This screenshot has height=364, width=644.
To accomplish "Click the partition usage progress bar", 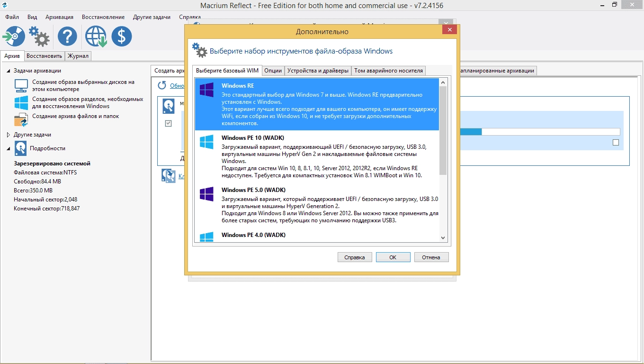I will coord(540,132).
